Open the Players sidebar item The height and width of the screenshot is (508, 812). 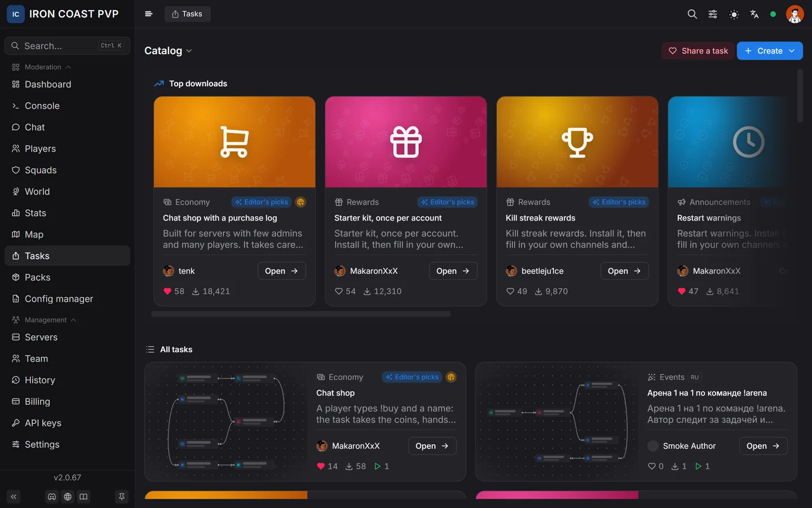[x=67, y=148]
